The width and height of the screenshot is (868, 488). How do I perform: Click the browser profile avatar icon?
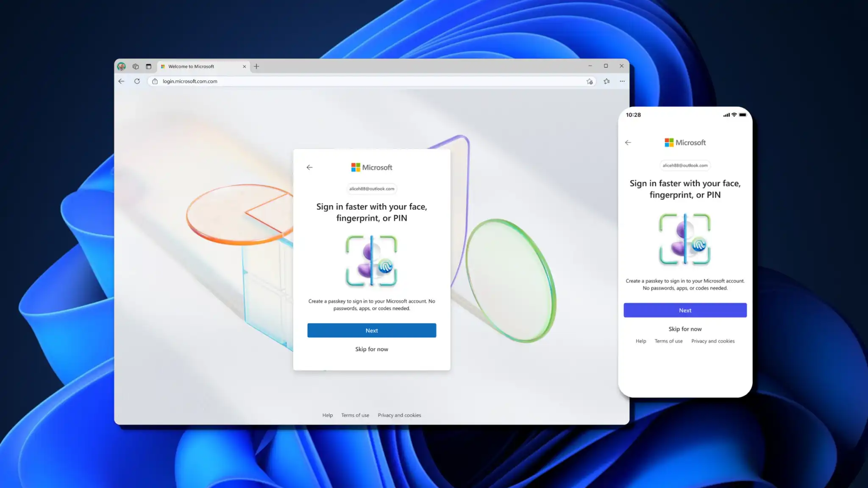tap(122, 66)
